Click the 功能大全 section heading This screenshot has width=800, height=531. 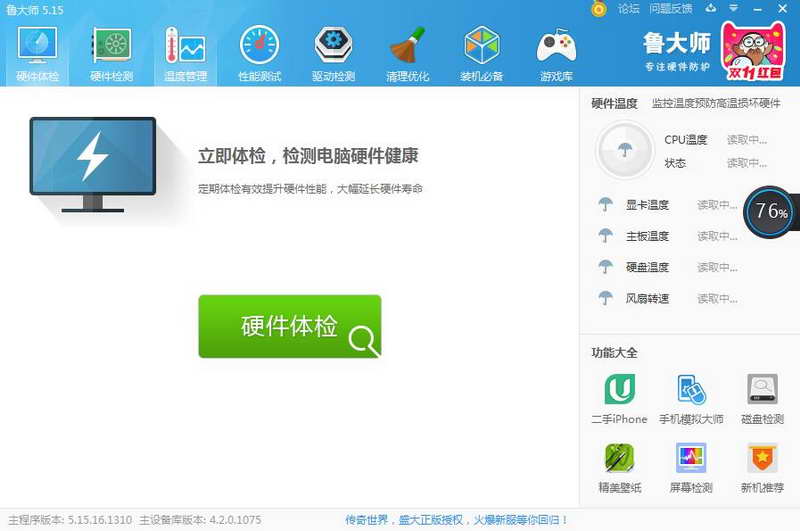pyautogui.click(x=614, y=352)
